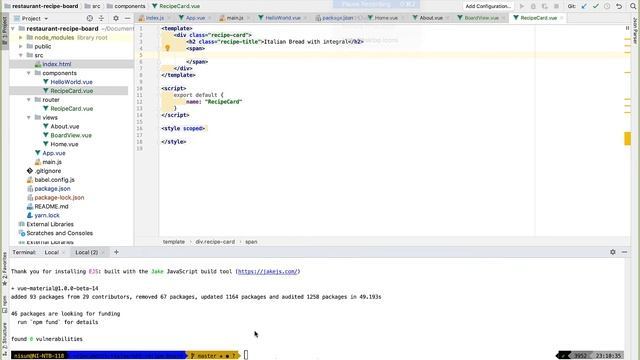This screenshot has height=360, width=640.
Task: Select yarn.lock in the project tree
Action: [x=47, y=215]
